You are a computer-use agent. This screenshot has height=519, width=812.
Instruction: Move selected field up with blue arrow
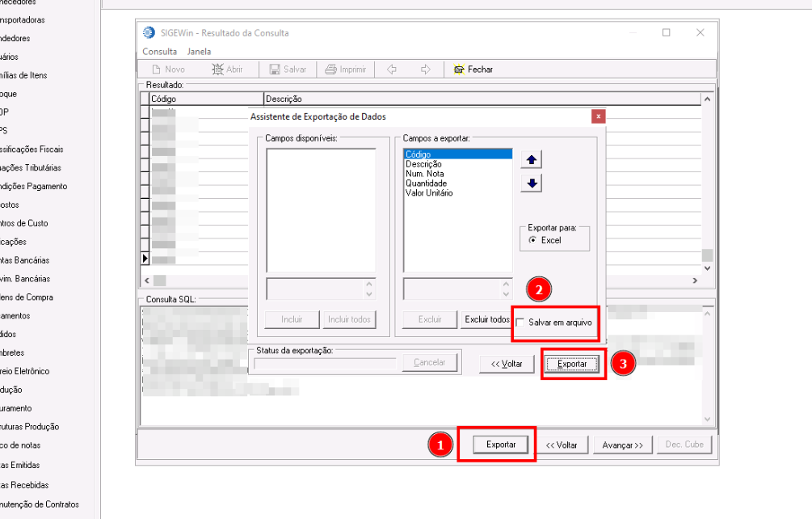tap(532, 160)
